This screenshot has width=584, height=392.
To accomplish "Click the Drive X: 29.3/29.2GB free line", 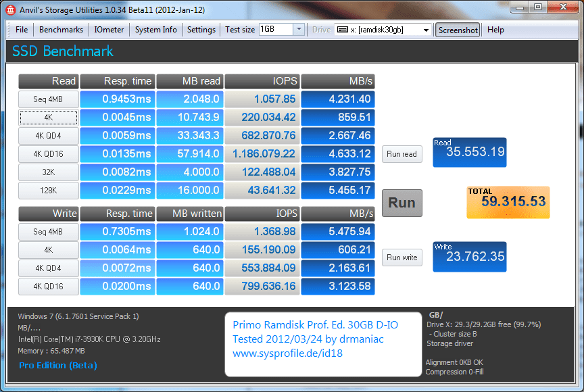I will pos(484,324).
